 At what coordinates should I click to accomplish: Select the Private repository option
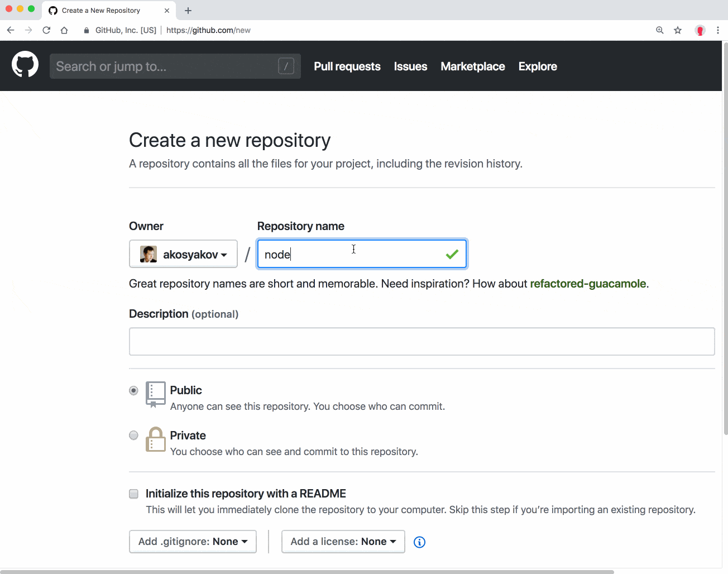133,436
